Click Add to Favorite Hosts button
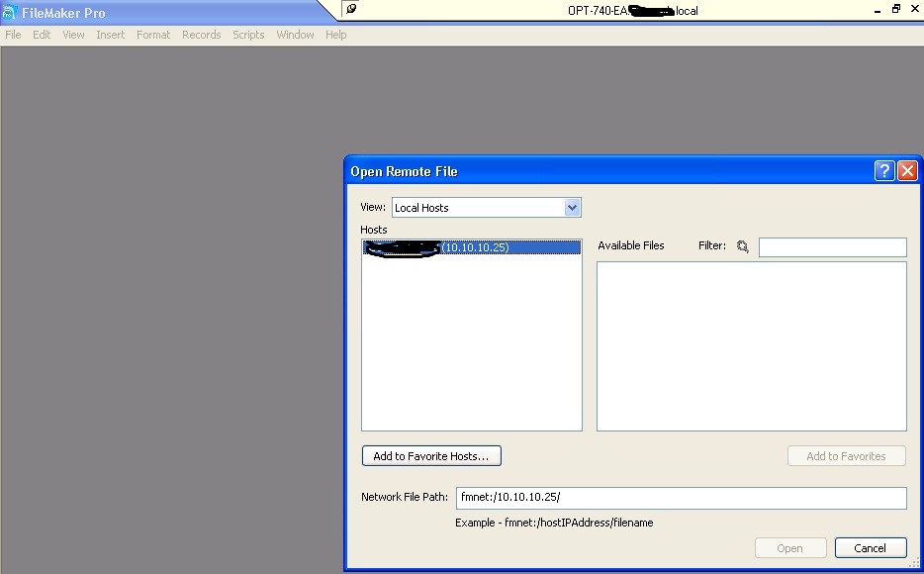The image size is (924, 574). (x=431, y=456)
